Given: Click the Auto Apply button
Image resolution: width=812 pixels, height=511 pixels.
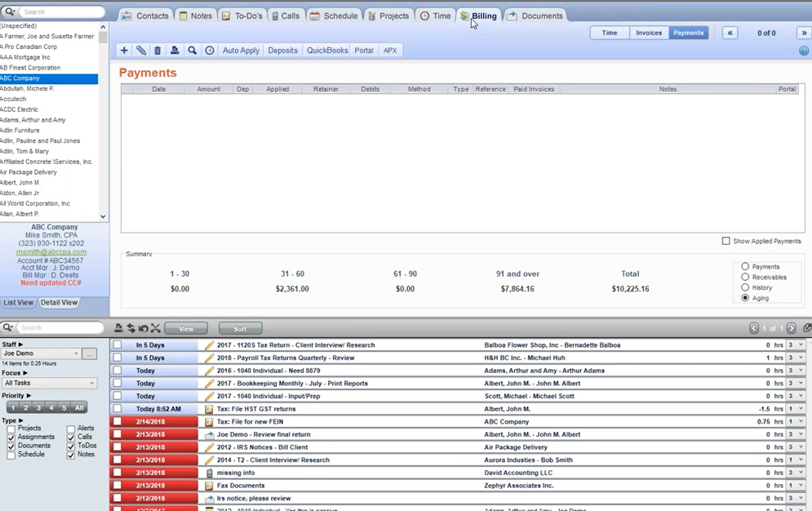Looking at the screenshot, I should coord(241,51).
